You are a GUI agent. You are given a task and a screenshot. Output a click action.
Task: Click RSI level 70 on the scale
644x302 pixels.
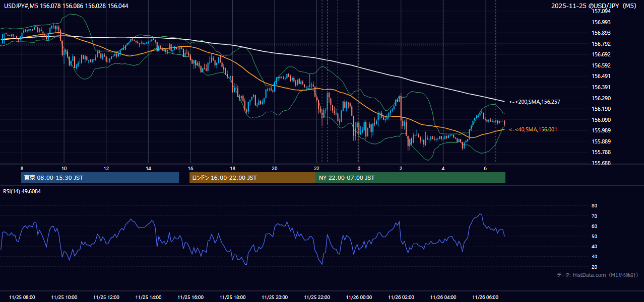point(594,216)
